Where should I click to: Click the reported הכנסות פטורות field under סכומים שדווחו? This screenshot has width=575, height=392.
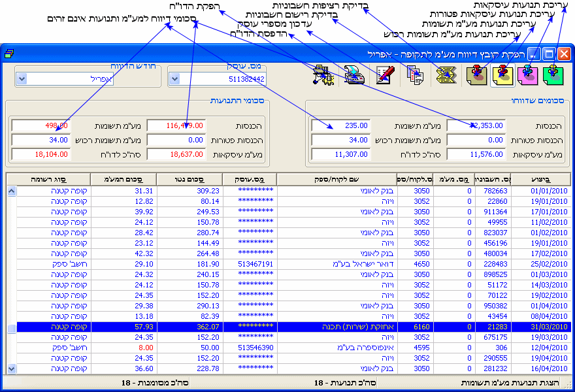pyautogui.click(x=476, y=140)
